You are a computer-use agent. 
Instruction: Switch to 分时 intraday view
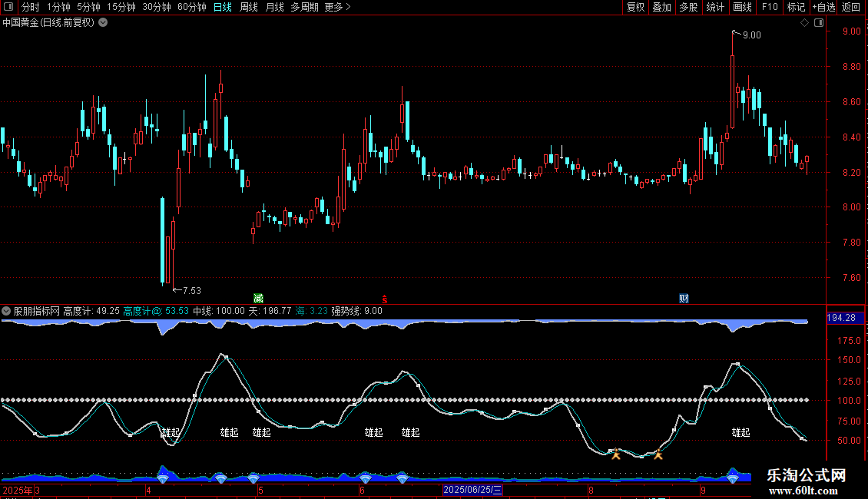[x=31, y=7]
